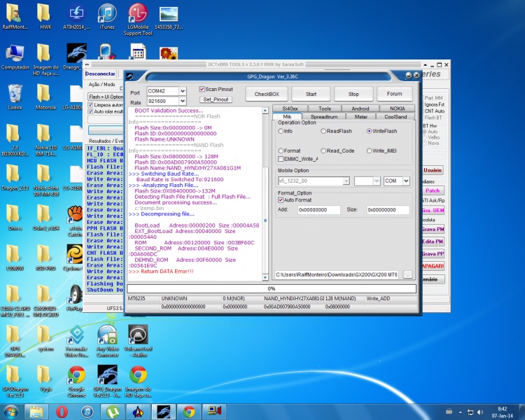The image size is (525, 420).
Task: Select the ReadFlash radio button
Action: (x=323, y=131)
